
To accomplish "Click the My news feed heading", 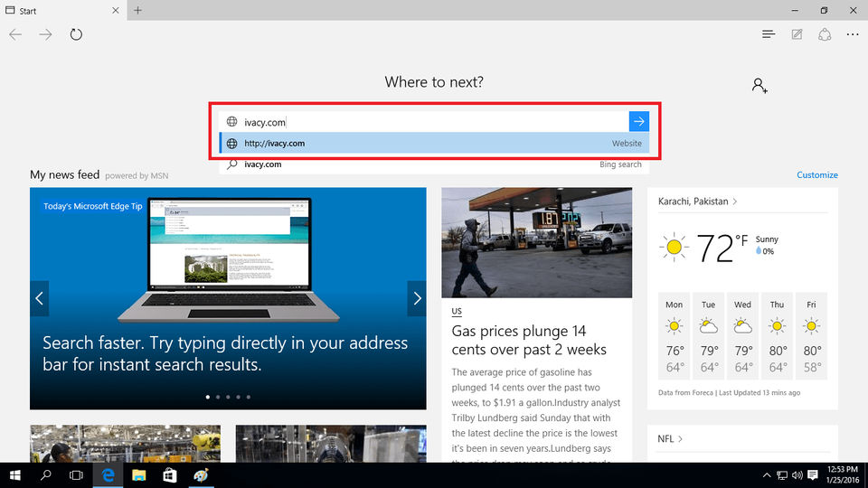I will [65, 174].
